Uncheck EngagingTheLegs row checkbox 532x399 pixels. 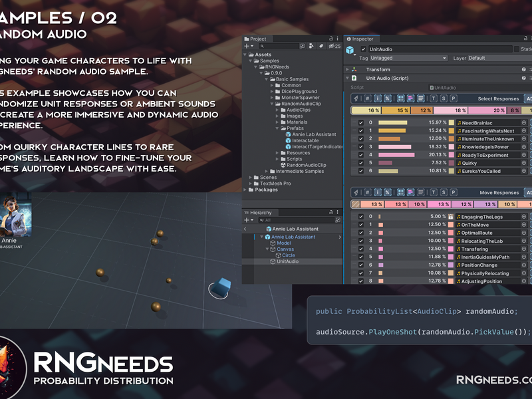361,217
